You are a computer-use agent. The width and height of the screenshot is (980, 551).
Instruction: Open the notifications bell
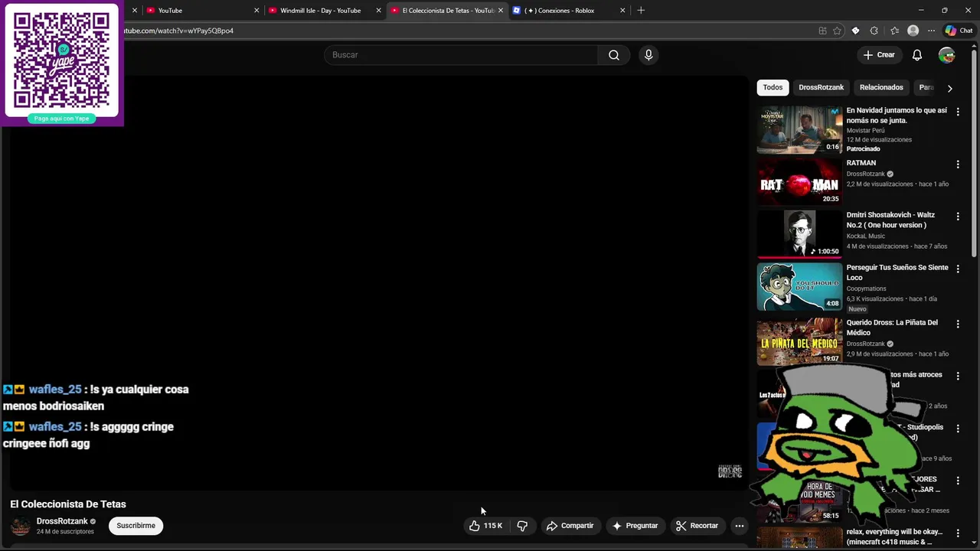(x=917, y=55)
